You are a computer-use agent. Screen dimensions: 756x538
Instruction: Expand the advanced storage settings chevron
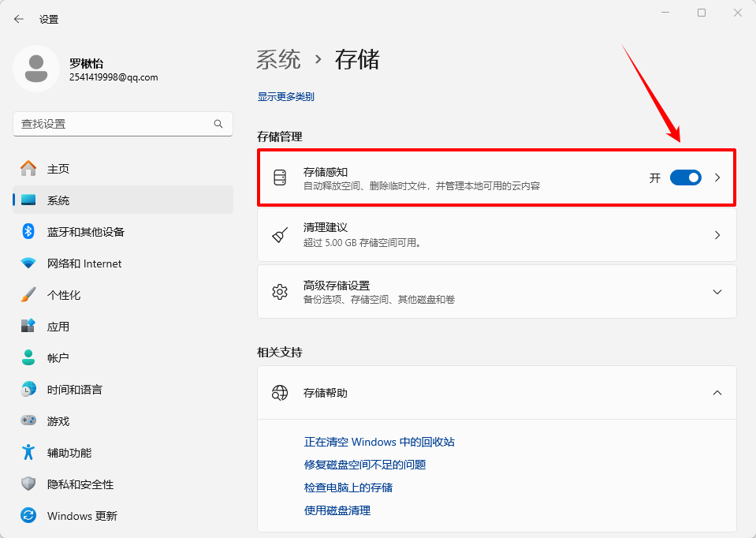click(717, 292)
